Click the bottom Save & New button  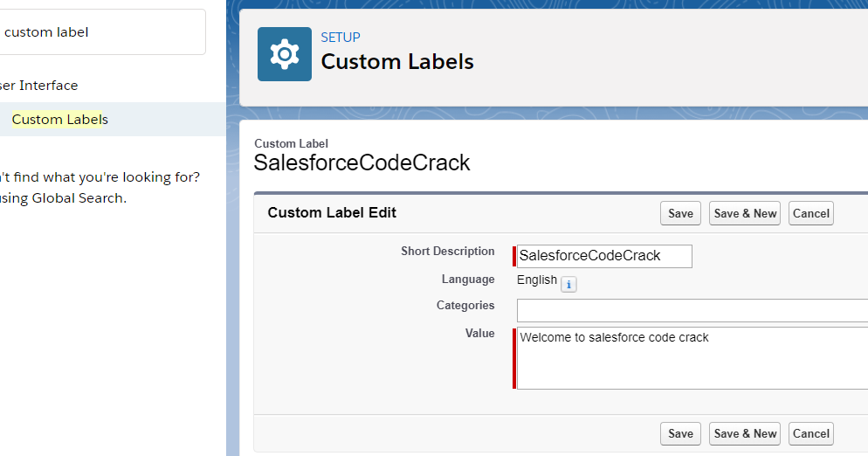tap(745, 433)
